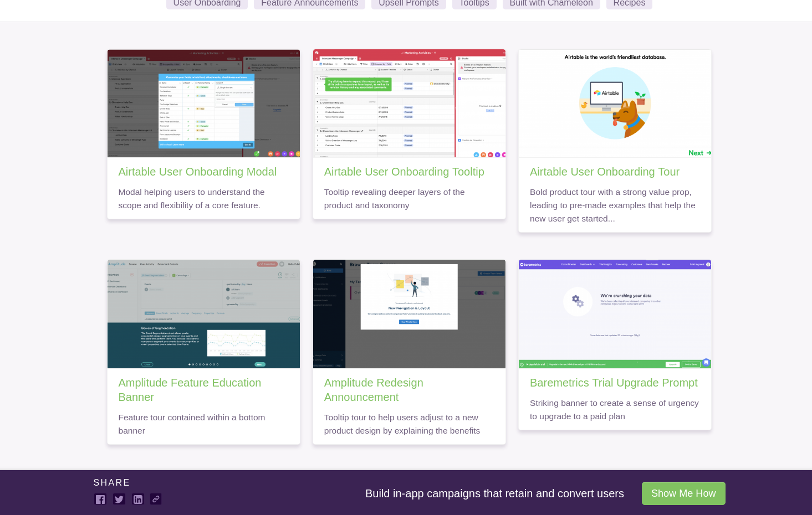Viewport: 812px width, 515px height.
Task: Copy page link icon
Action: click(156, 499)
